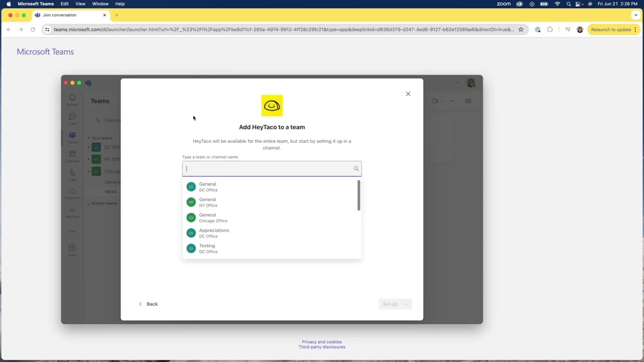Go forward in the browser
The height and width of the screenshot is (362, 644).
pos(21,30)
